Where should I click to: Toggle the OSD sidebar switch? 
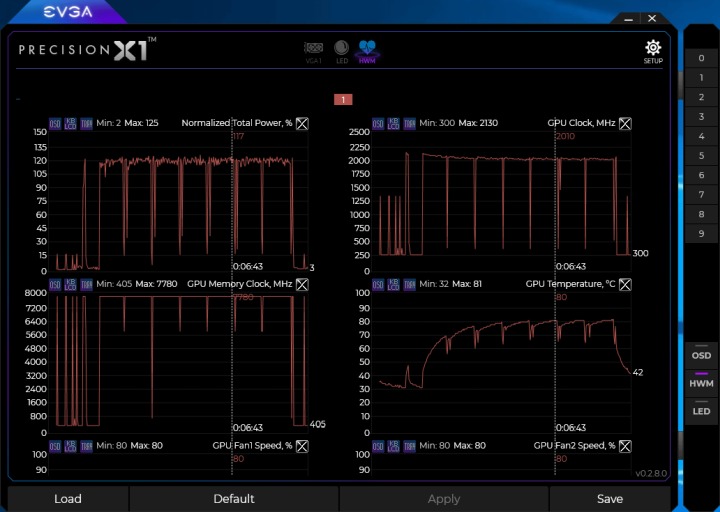(701, 353)
